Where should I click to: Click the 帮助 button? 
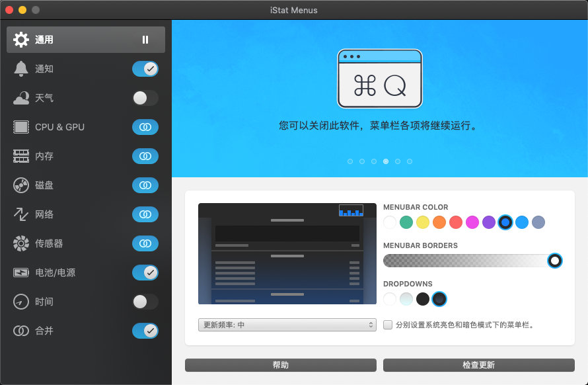281,365
